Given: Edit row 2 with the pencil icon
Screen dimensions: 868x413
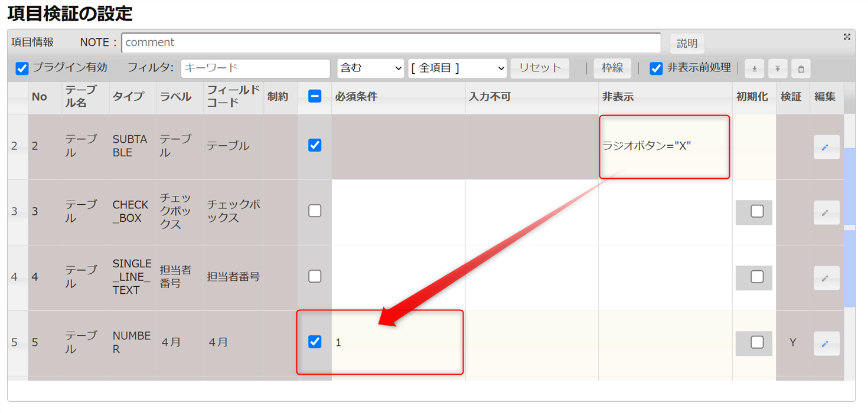Looking at the screenshot, I should click(x=826, y=147).
